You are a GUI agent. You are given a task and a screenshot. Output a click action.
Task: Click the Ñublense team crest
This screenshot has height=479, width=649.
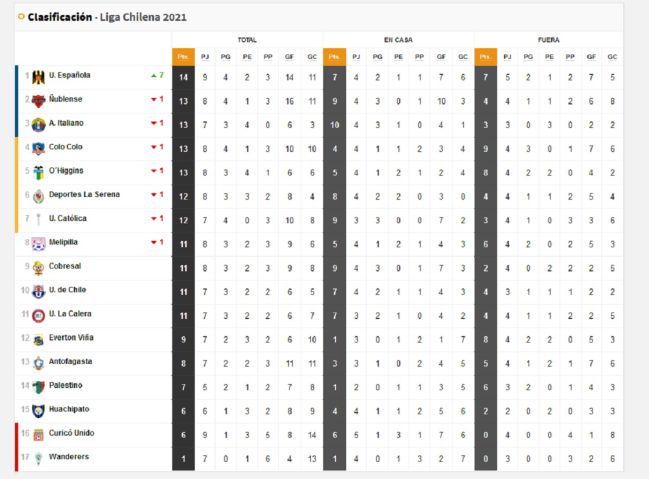click(x=39, y=100)
